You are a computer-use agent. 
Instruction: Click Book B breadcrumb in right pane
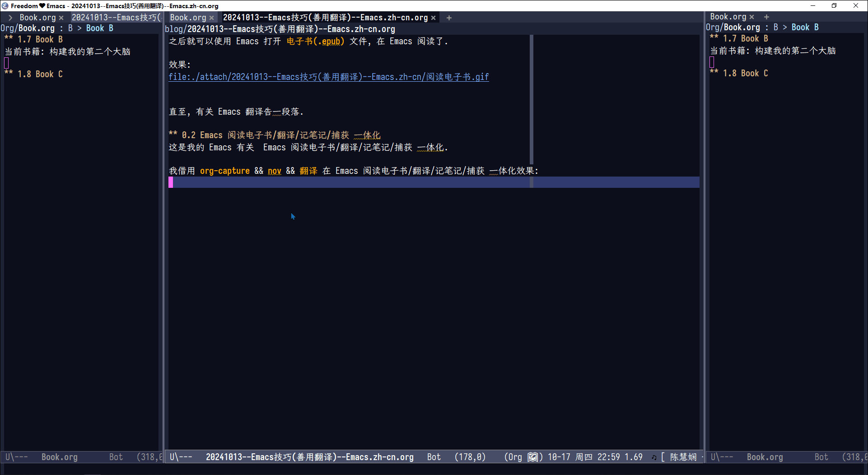coord(805,28)
